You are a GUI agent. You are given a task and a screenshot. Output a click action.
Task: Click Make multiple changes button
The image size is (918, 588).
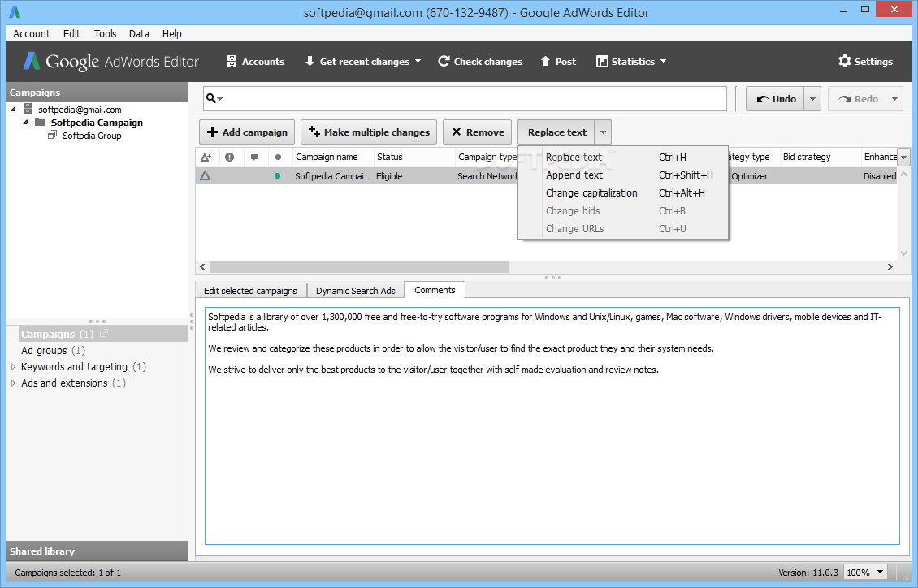point(369,132)
